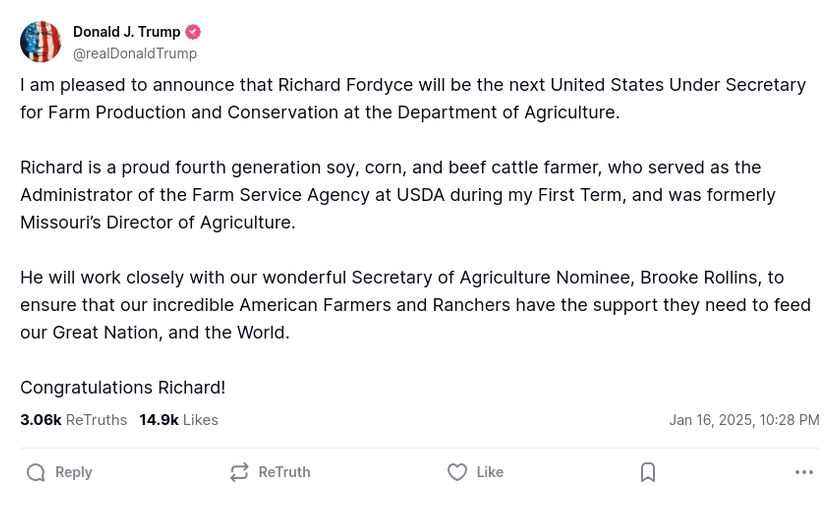Click the @realDonaldTrump handle

[x=135, y=54]
